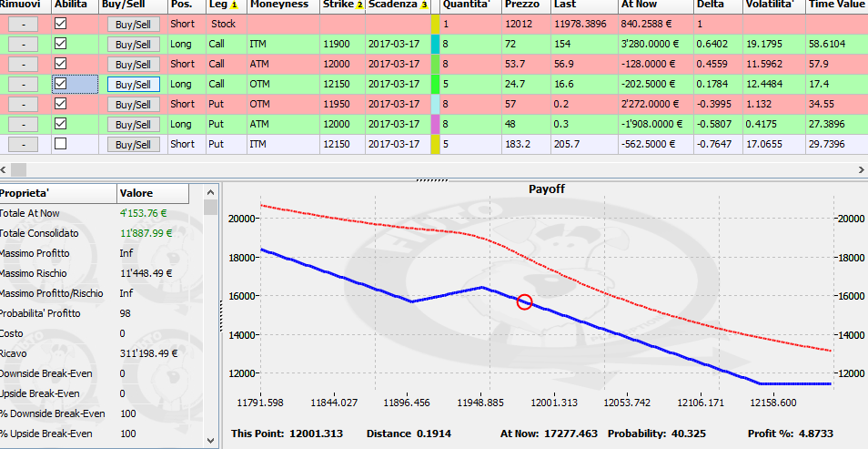Click the remove button for the Stock row

(24, 25)
